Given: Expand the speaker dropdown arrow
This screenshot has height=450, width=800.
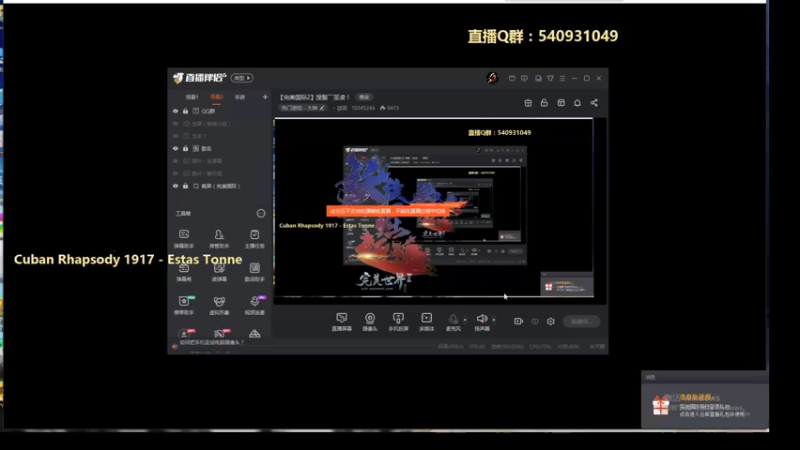Looking at the screenshot, I should 493,320.
